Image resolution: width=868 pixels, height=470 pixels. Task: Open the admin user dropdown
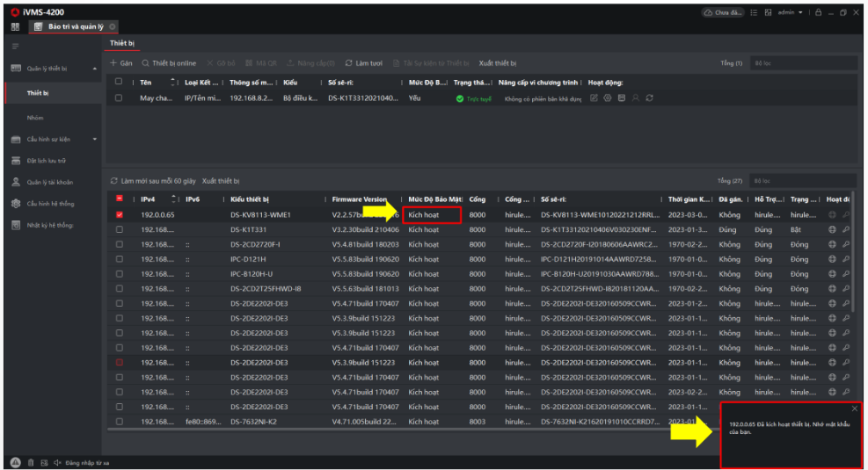pos(790,12)
